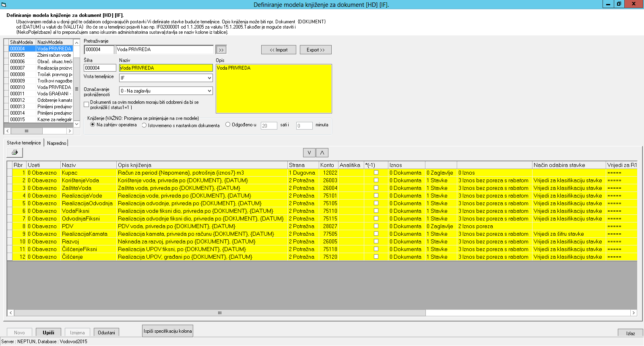Click the Izlaz button
This screenshot has height=346, width=644.
(630, 333)
